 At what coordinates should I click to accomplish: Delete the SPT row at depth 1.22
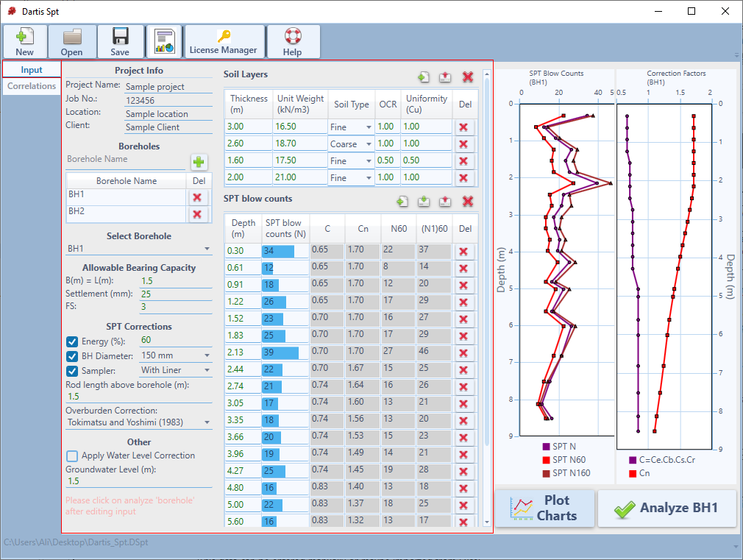click(x=463, y=302)
